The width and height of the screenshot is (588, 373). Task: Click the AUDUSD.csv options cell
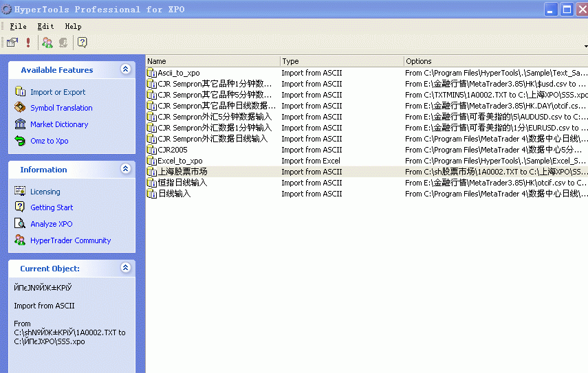[x=495, y=117]
